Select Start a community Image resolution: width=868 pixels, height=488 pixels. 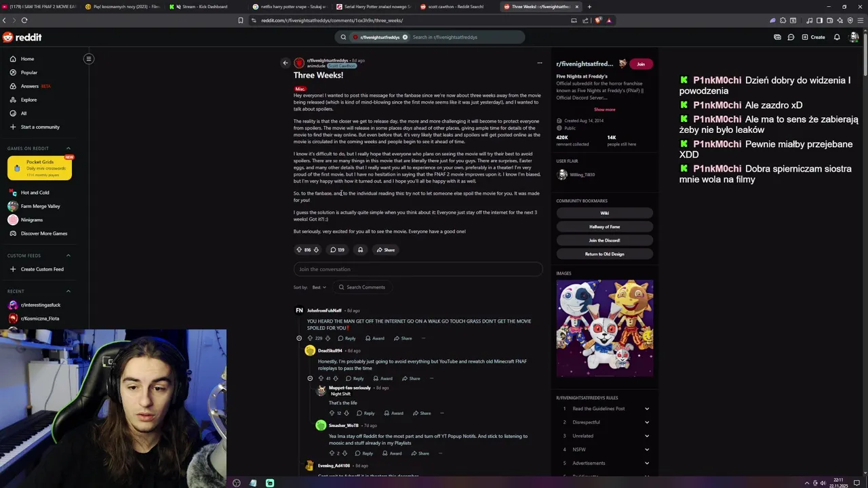click(40, 127)
